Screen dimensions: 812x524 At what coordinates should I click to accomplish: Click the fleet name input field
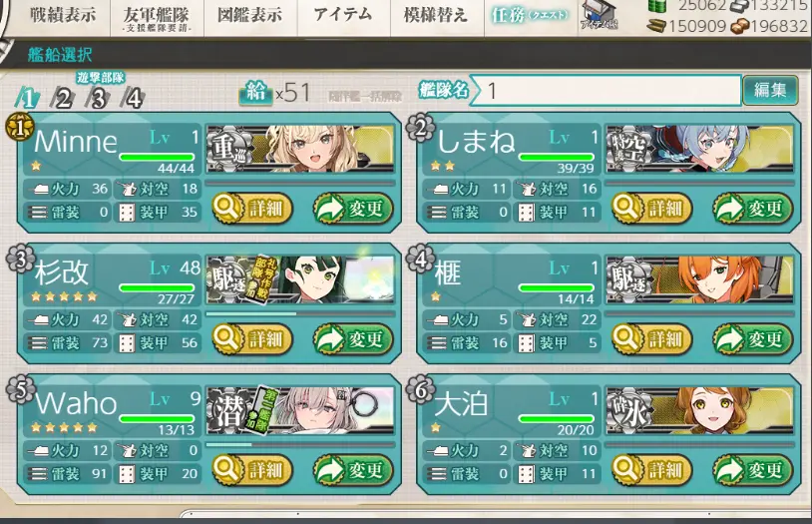pyautogui.click(x=606, y=91)
